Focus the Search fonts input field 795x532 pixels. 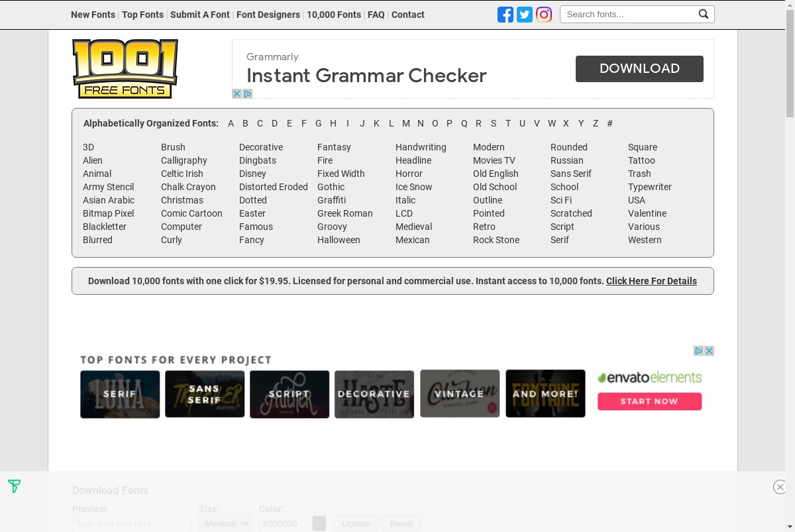[x=628, y=14]
